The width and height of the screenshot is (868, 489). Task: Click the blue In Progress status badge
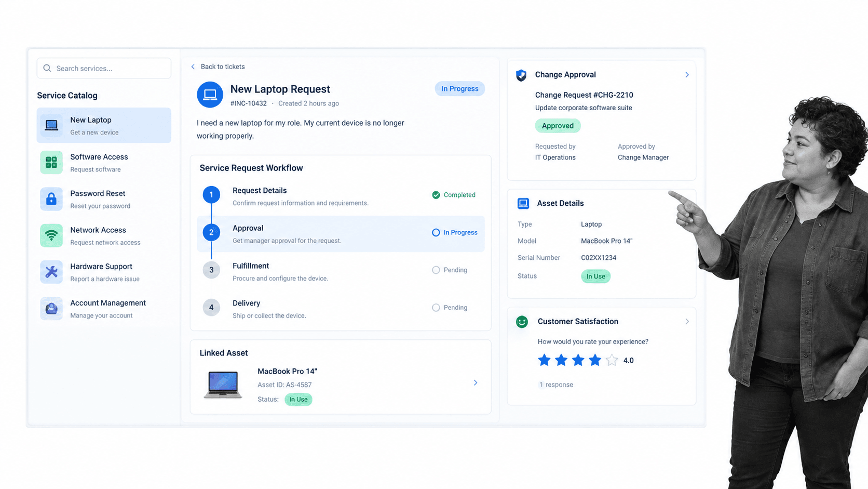tap(460, 89)
